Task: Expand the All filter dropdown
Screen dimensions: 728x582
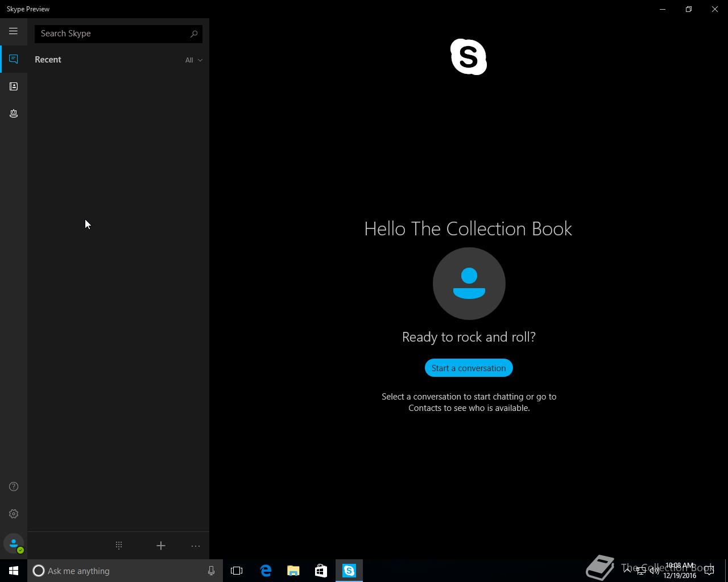Action: (193, 60)
